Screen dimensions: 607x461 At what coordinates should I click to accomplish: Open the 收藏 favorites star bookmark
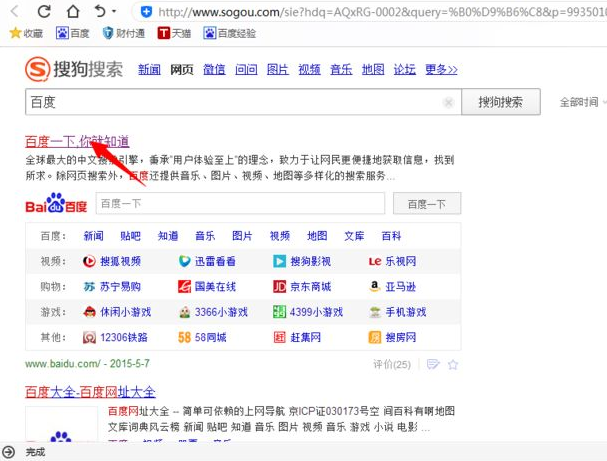pos(26,33)
